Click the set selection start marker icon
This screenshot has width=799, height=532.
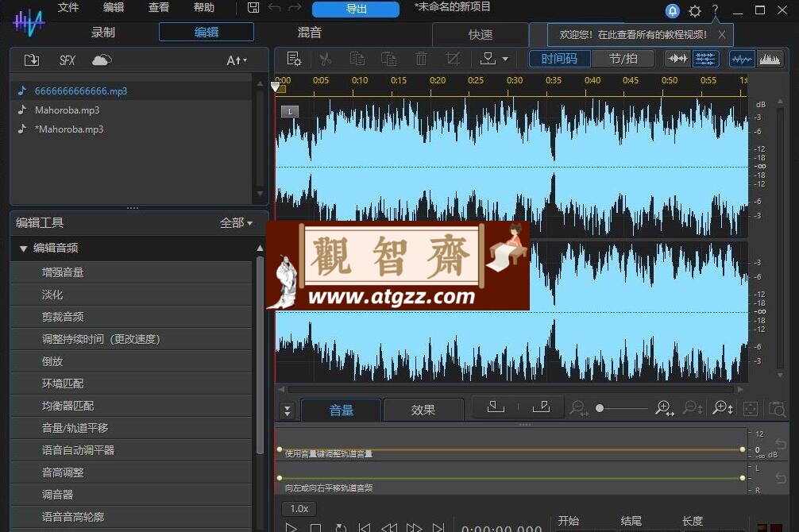tap(496, 407)
